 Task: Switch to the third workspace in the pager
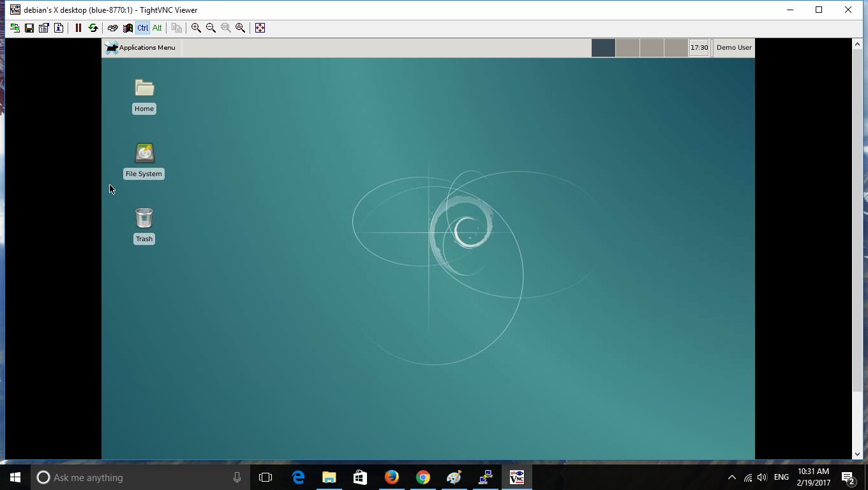point(652,48)
